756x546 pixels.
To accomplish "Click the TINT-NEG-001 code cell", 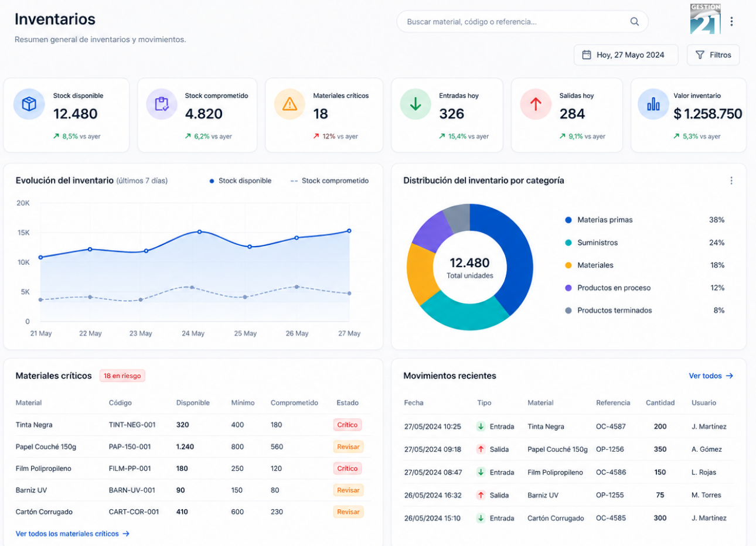I will [132, 425].
